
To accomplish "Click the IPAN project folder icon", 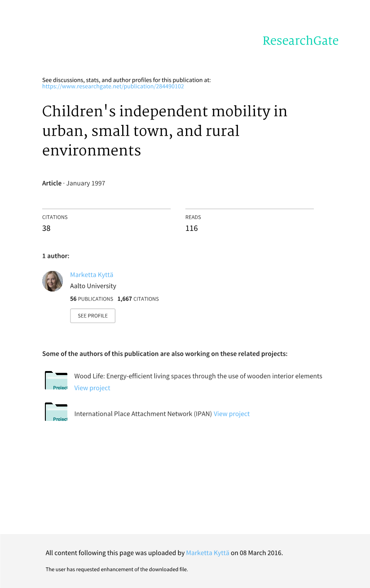I will tap(56, 412).
